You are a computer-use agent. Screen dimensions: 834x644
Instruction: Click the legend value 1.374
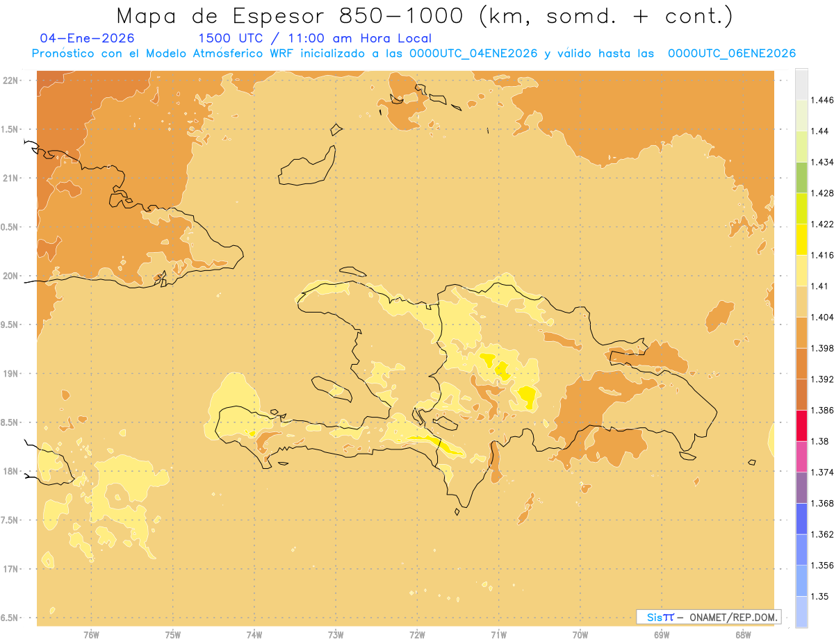pos(821,472)
